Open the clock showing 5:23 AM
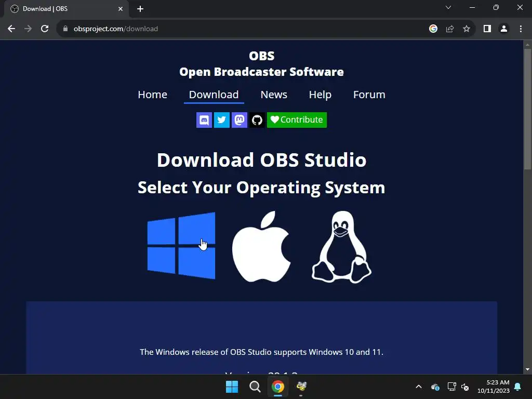The image size is (532, 399). coord(494,387)
